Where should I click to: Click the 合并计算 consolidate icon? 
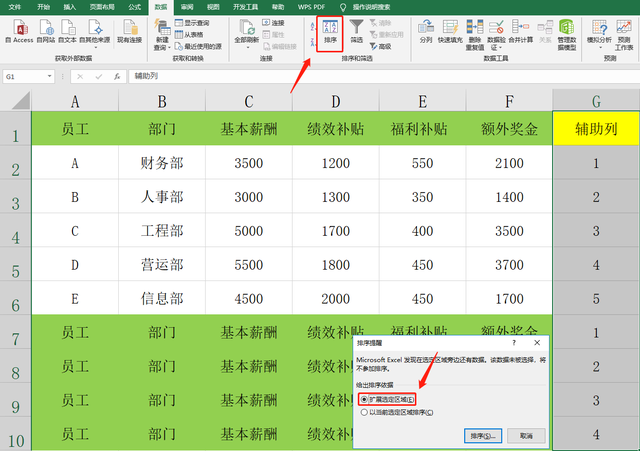520,32
